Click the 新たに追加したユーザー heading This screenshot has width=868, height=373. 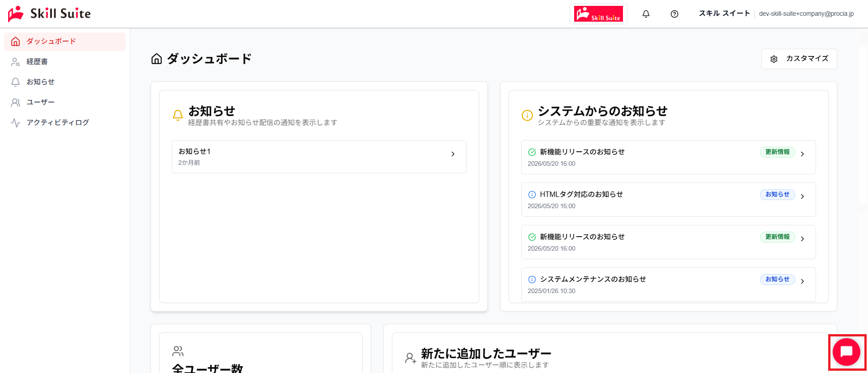point(486,354)
